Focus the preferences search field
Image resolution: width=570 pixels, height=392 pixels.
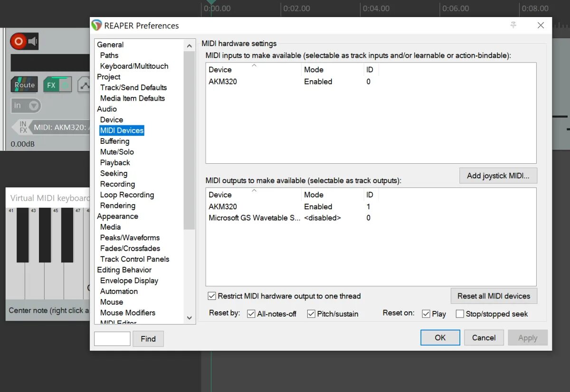coord(112,339)
